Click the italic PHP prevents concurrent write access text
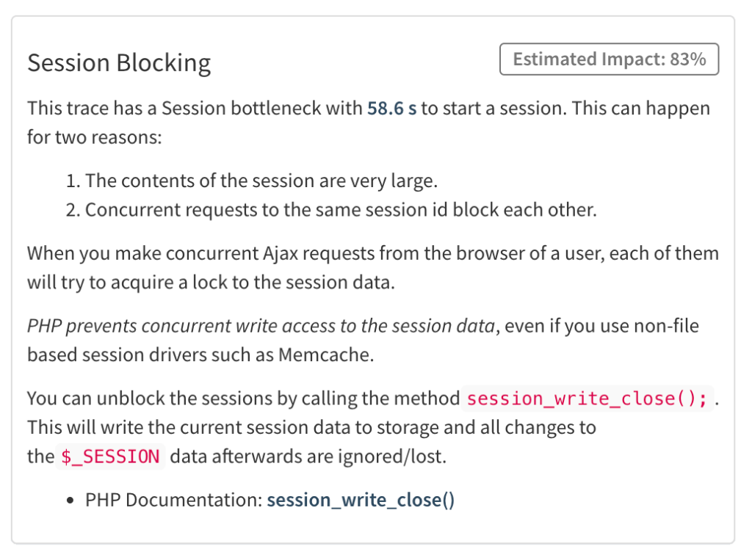This screenshot has width=752, height=560. click(261, 326)
